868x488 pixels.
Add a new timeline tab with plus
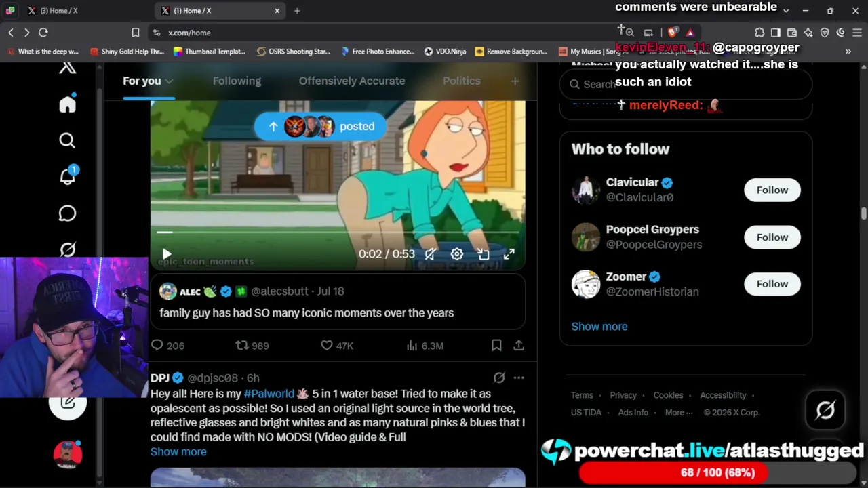pyautogui.click(x=515, y=81)
